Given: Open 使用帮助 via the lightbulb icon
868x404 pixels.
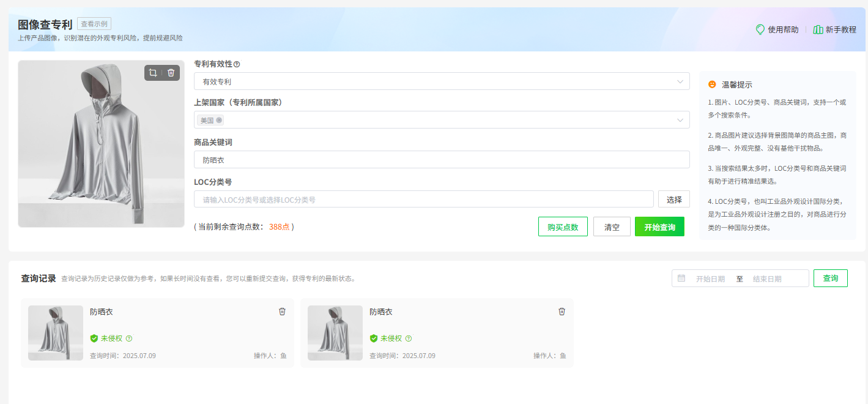Looking at the screenshot, I should coord(760,29).
